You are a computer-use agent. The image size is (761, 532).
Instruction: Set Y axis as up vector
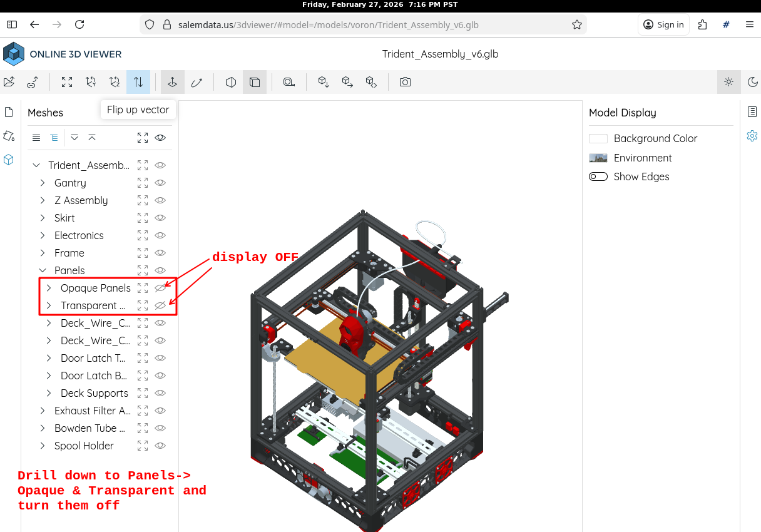(x=91, y=82)
